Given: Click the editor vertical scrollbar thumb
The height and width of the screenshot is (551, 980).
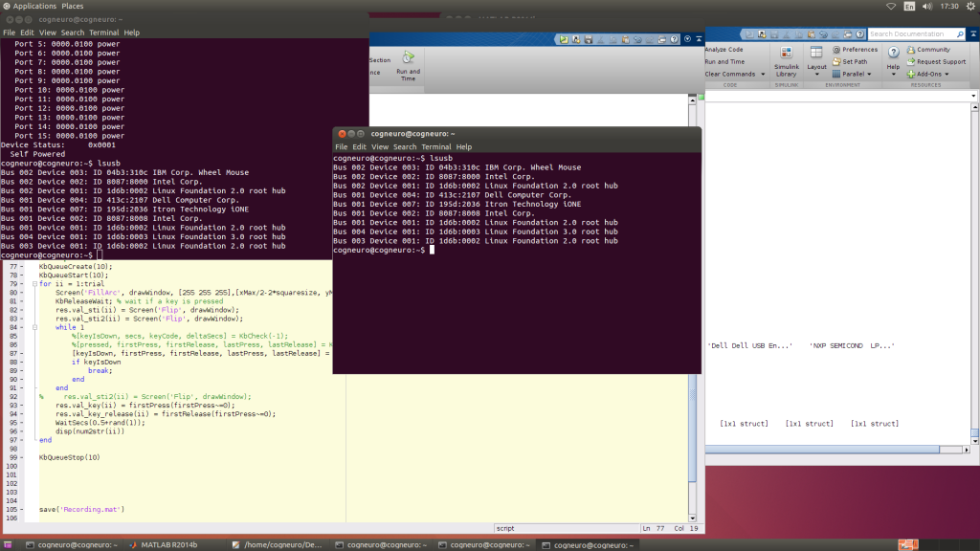Looking at the screenshot, I should pyautogui.click(x=693, y=395).
